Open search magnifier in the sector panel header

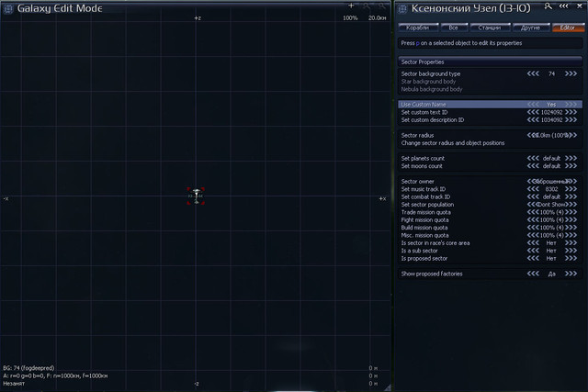(x=548, y=6)
